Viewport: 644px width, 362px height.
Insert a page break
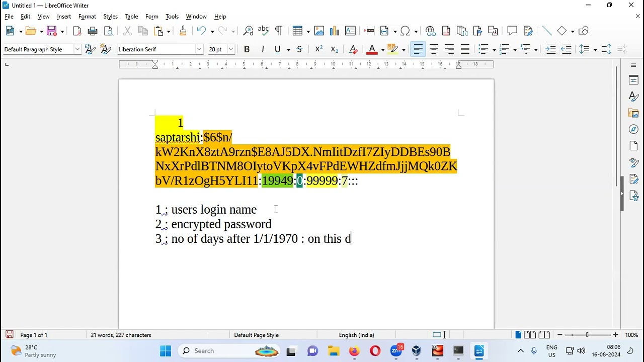(370, 31)
